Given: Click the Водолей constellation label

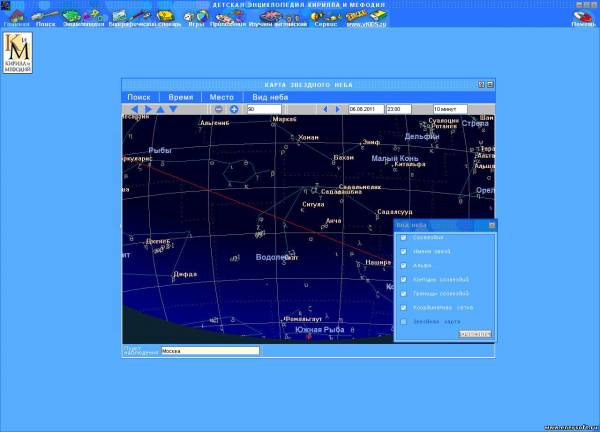Looking at the screenshot, I should coord(271,257).
